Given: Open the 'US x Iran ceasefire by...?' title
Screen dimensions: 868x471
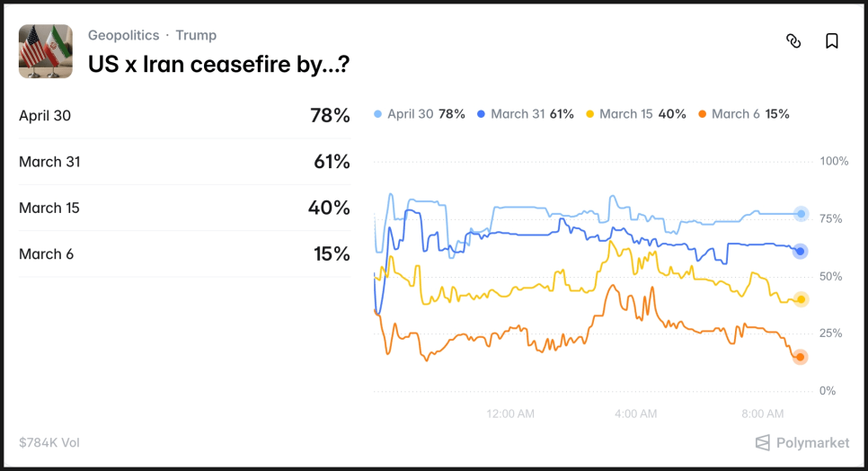Looking at the screenshot, I should [x=218, y=64].
